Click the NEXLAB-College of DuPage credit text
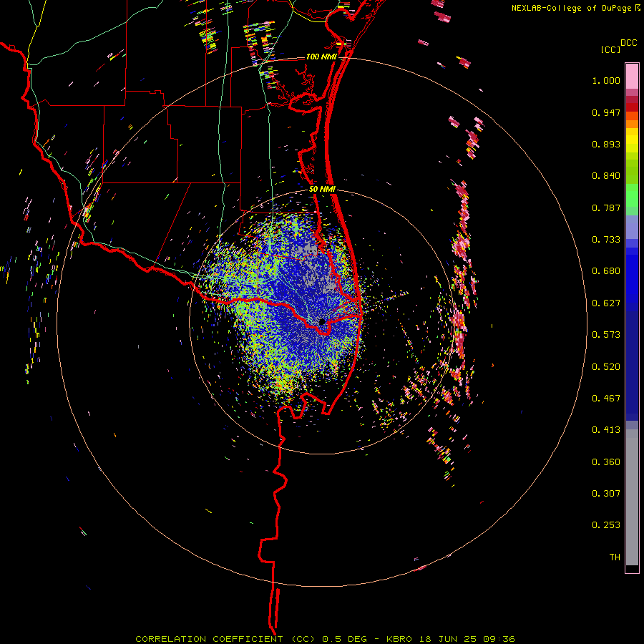 point(575,8)
